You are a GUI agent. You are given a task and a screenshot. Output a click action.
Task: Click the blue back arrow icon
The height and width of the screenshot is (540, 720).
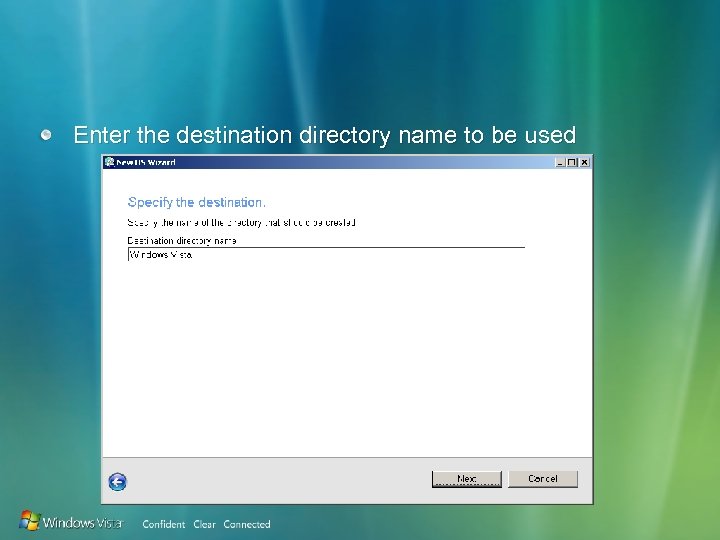pyautogui.click(x=118, y=482)
